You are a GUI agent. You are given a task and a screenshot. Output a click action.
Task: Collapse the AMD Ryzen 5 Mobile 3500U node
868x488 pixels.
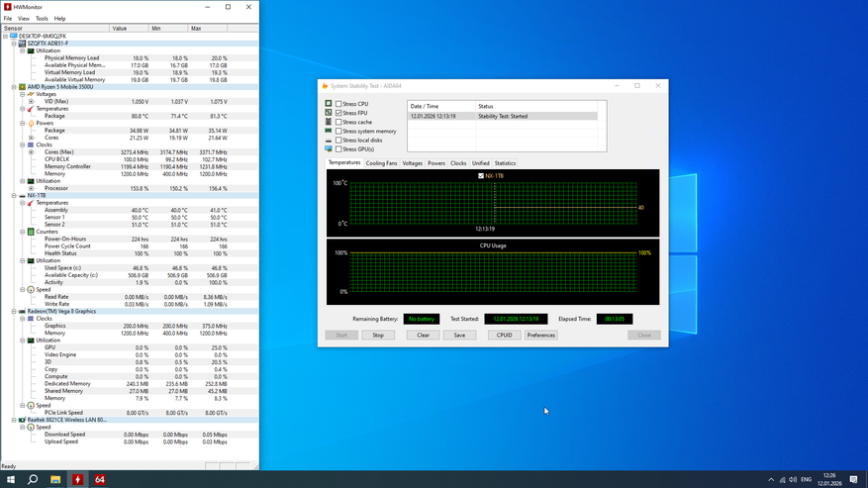tap(14, 87)
